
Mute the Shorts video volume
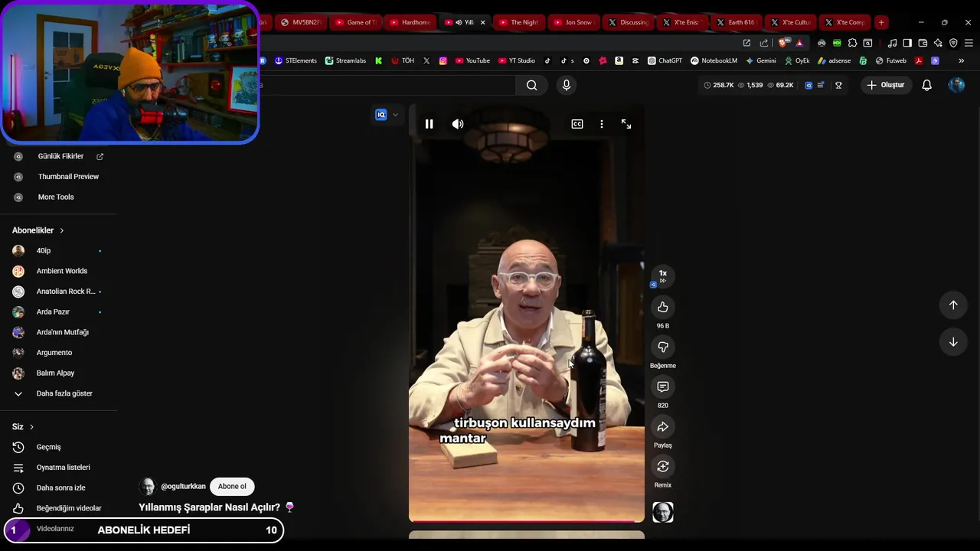(458, 124)
